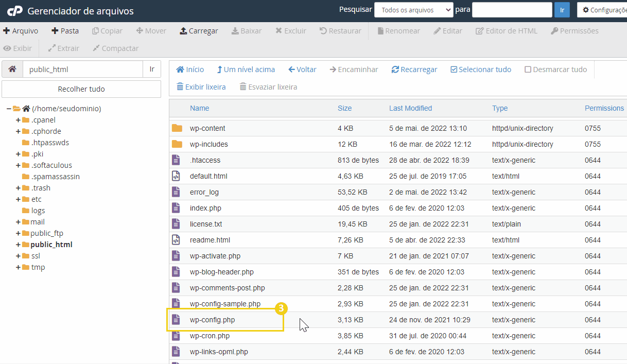Open the Todos os arquivos search dropdown
This screenshot has height=364, width=627.
point(414,10)
